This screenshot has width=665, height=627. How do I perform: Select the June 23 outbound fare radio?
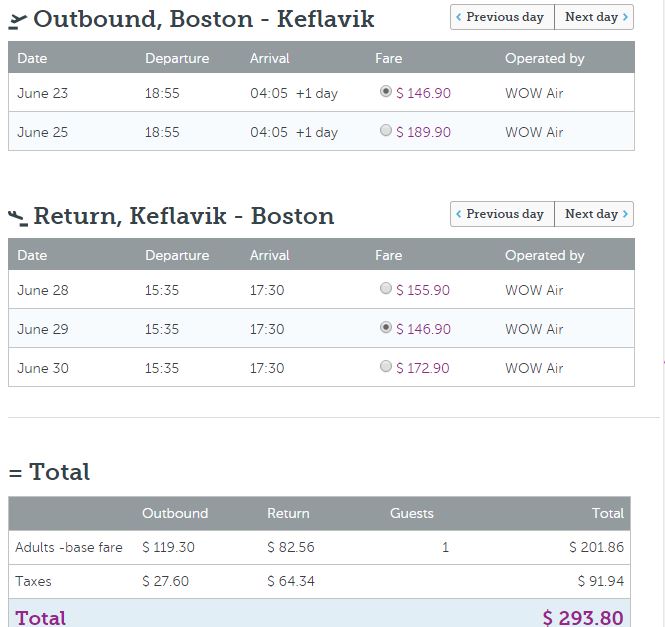pyautogui.click(x=386, y=92)
